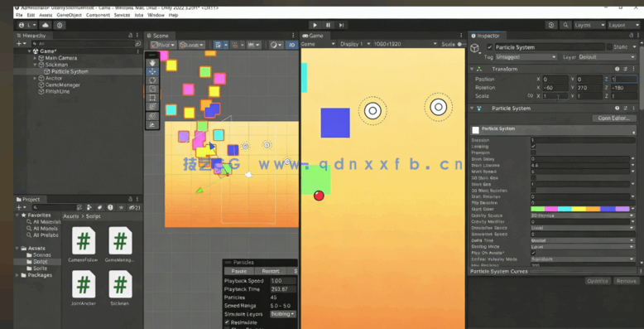The height and width of the screenshot is (329, 644).
Task: Open the Assets menu
Action: click(x=46, y=15)
